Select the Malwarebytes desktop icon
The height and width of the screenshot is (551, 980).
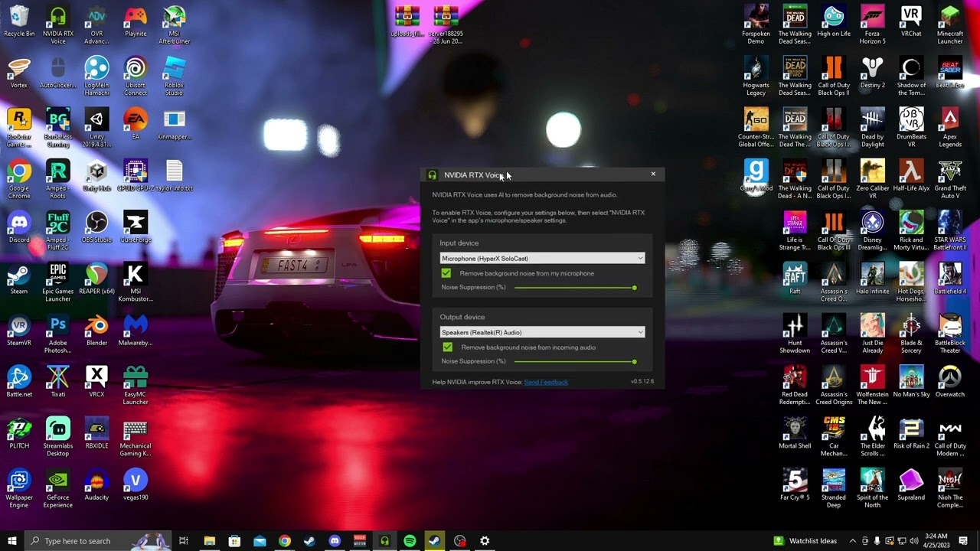point(136,331)
